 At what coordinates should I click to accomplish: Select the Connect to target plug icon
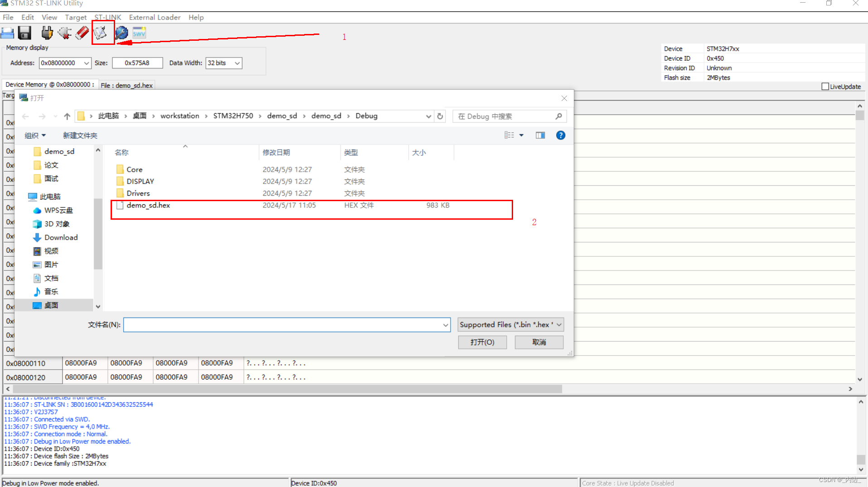click(x=47, y=32)
